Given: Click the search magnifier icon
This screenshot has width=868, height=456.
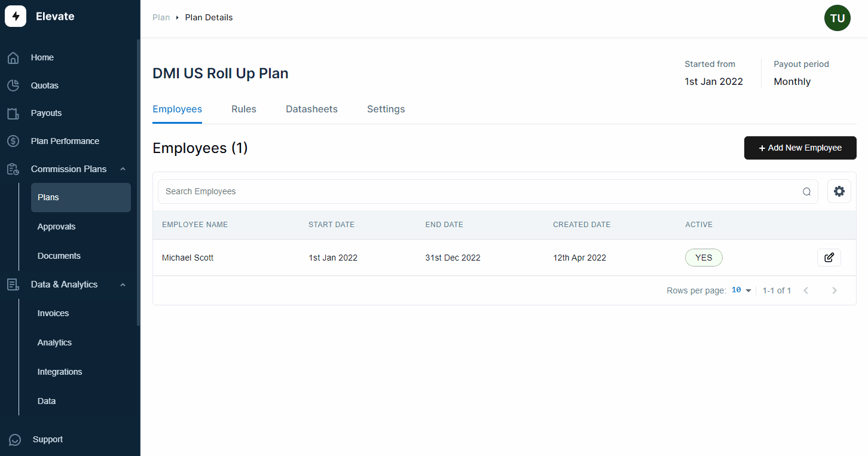Looking at the screenshot, I should (807, 192).
